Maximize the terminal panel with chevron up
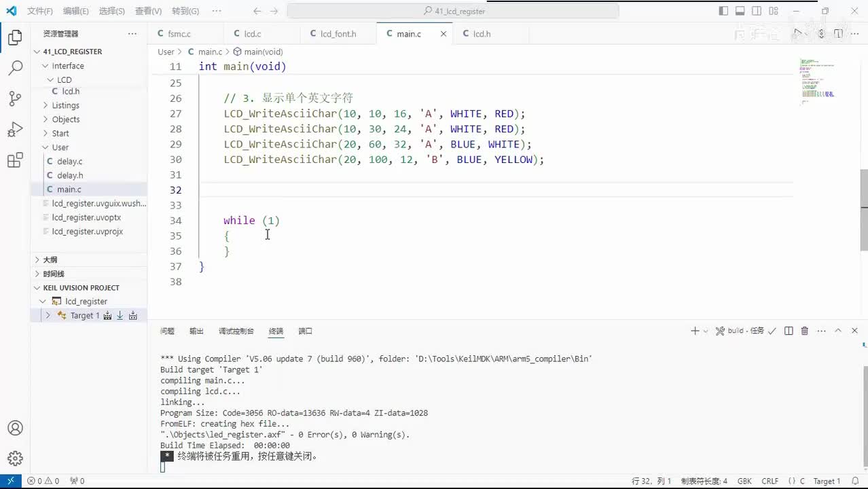868x489 pixels. click(x=837, y=331)
